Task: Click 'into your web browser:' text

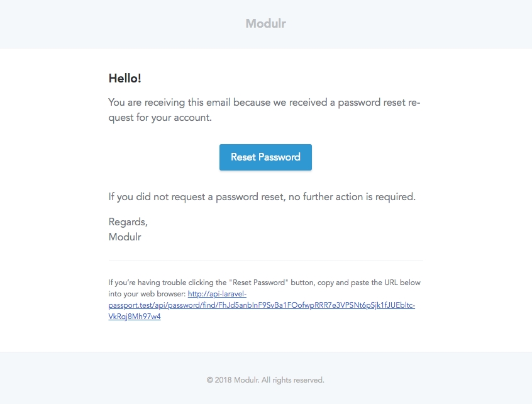Action: point(147,294)
